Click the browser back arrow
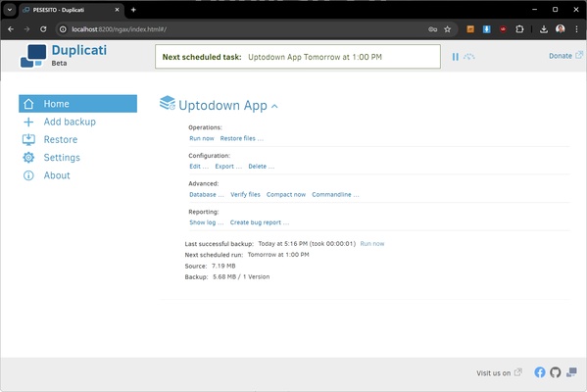 tap(11, 29)
